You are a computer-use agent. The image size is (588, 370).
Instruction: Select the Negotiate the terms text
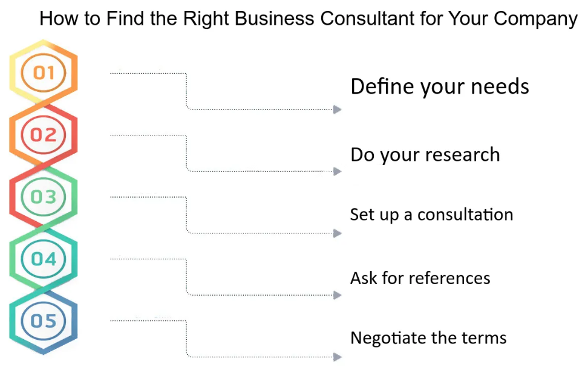[428, 338]
